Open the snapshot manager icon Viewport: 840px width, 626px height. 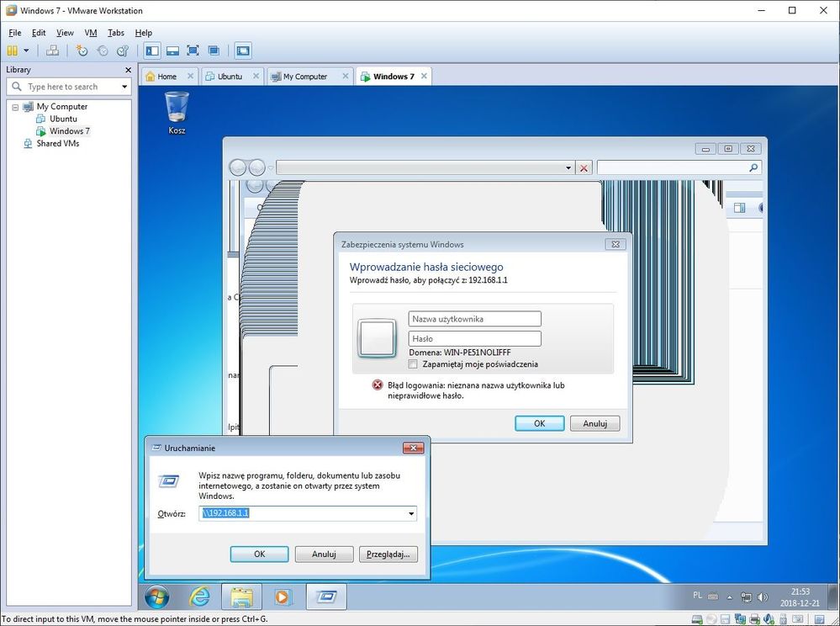point(120,50)
